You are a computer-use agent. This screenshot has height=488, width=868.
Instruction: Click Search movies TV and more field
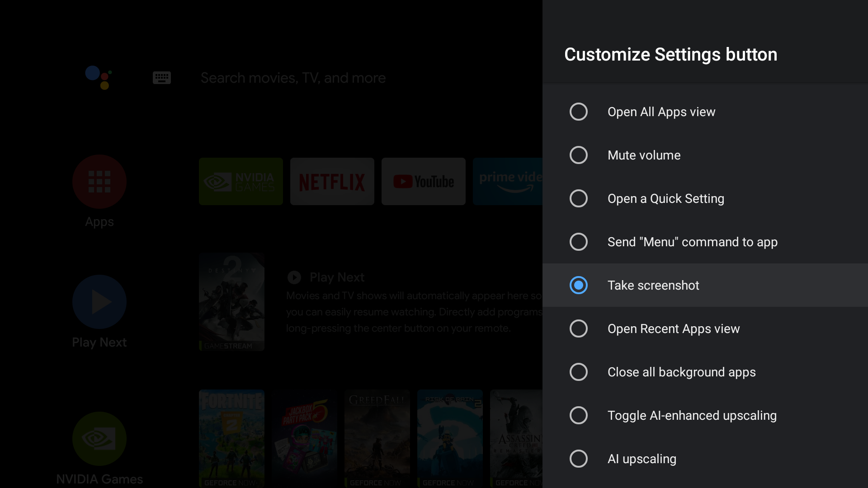pos(293,77)
